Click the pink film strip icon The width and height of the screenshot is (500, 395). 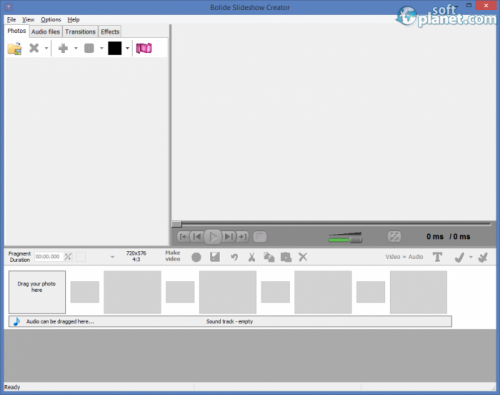[144, 48]
